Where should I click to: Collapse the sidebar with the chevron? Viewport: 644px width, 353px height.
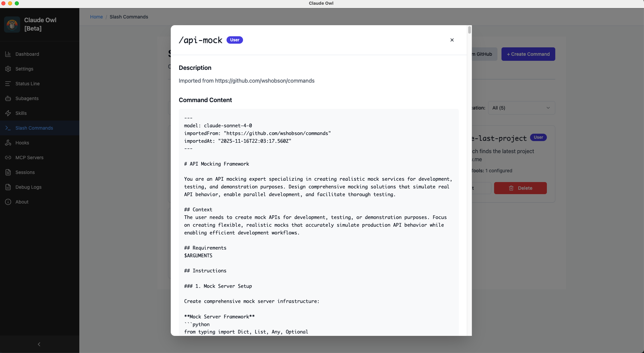(39, 344)
